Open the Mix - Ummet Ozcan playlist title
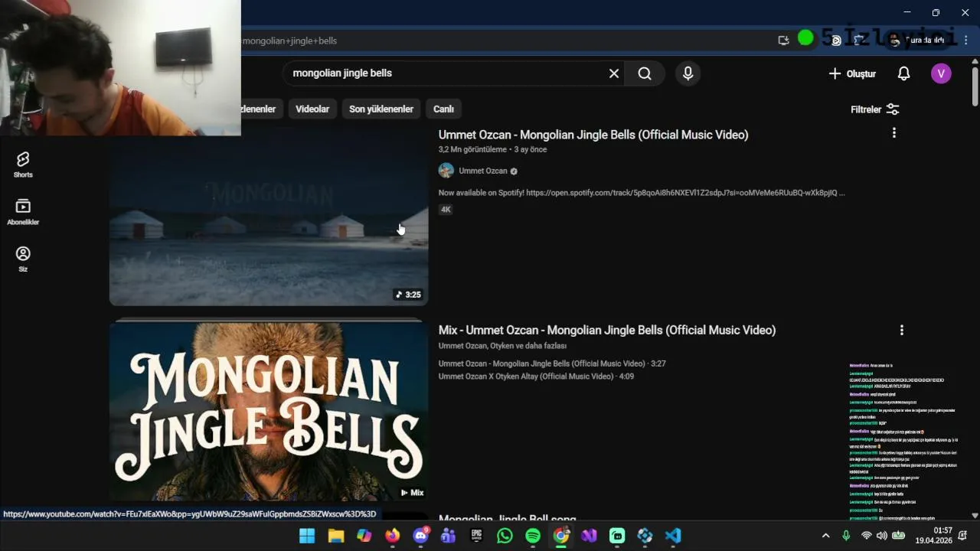Screen dimensions: 980x551 tap(607, 330)
